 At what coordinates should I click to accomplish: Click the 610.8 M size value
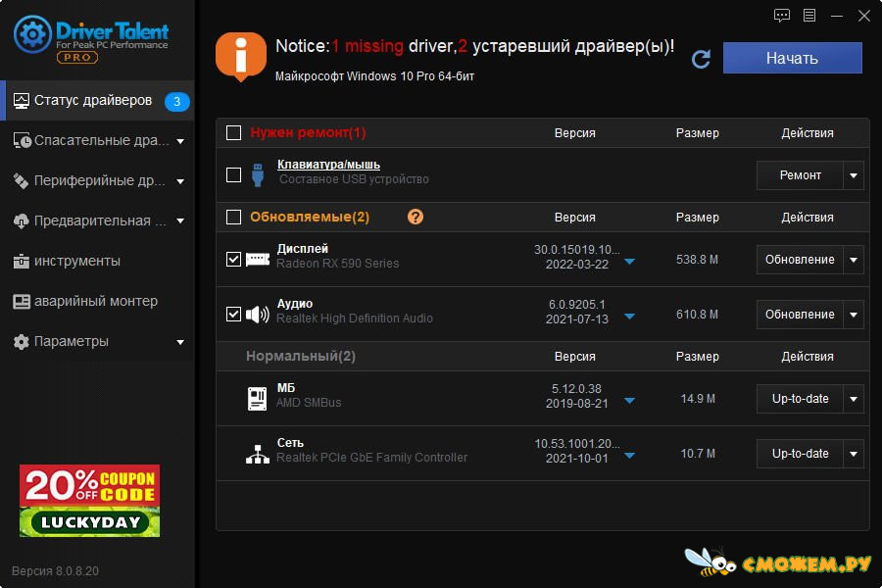click(x=697, y=315)
